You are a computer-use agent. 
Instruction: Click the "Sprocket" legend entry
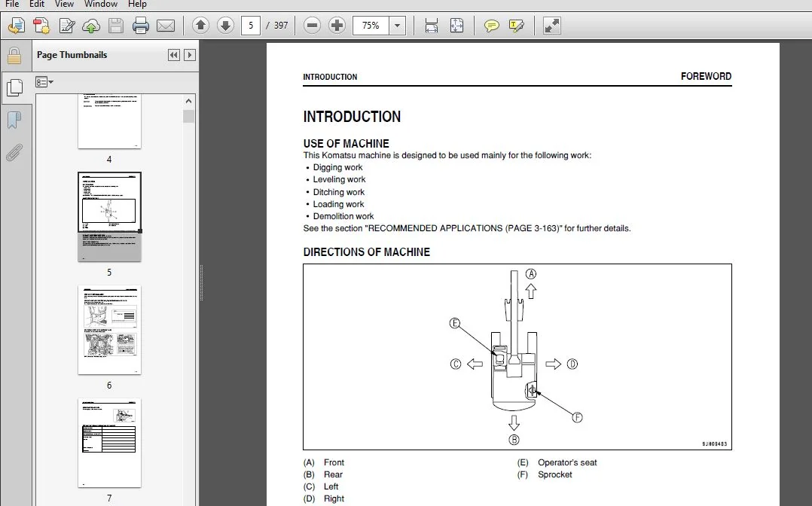pos(554,474)
